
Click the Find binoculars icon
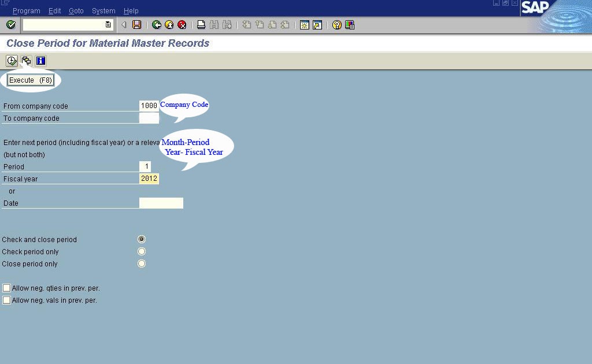click(214, 25)
